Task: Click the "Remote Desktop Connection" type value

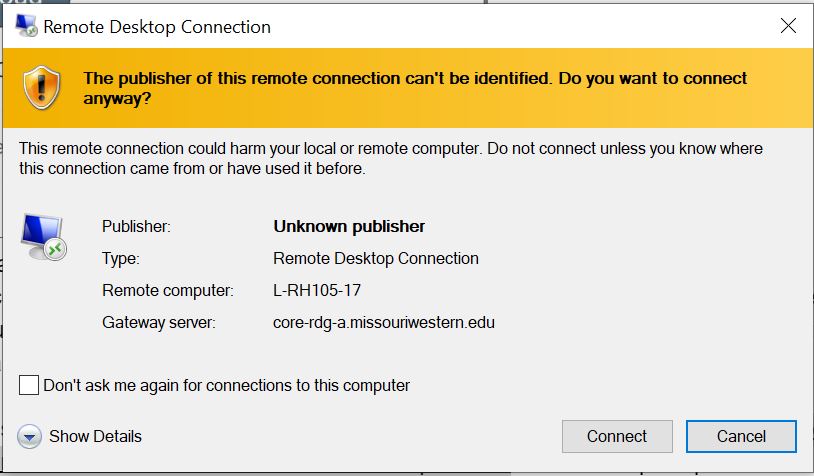Action: pos(376,259)
